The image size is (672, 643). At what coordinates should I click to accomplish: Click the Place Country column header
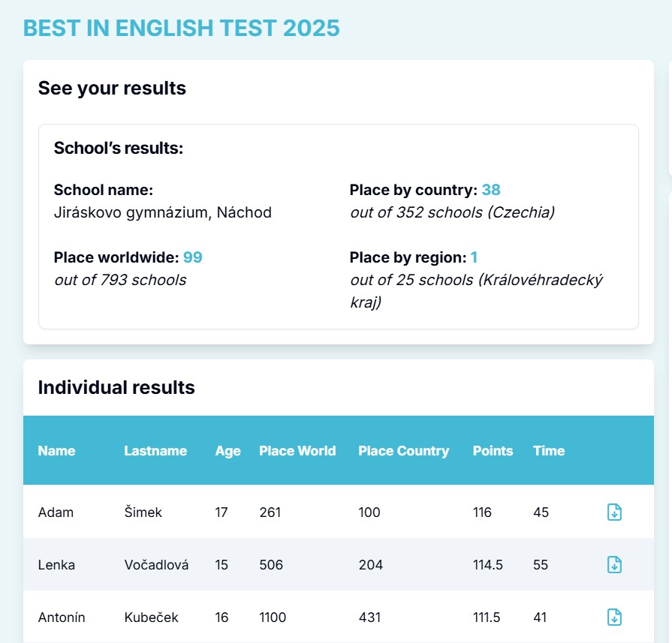point(403,451)
